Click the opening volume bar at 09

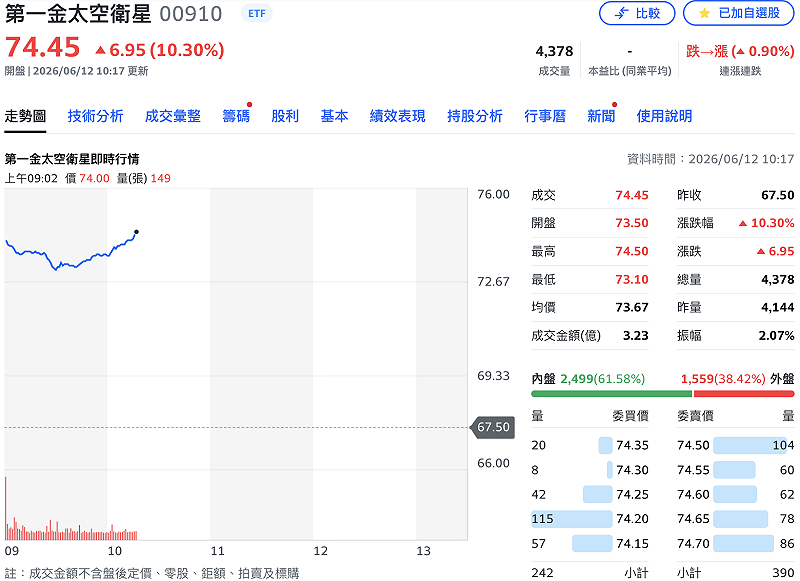[6, 508]
